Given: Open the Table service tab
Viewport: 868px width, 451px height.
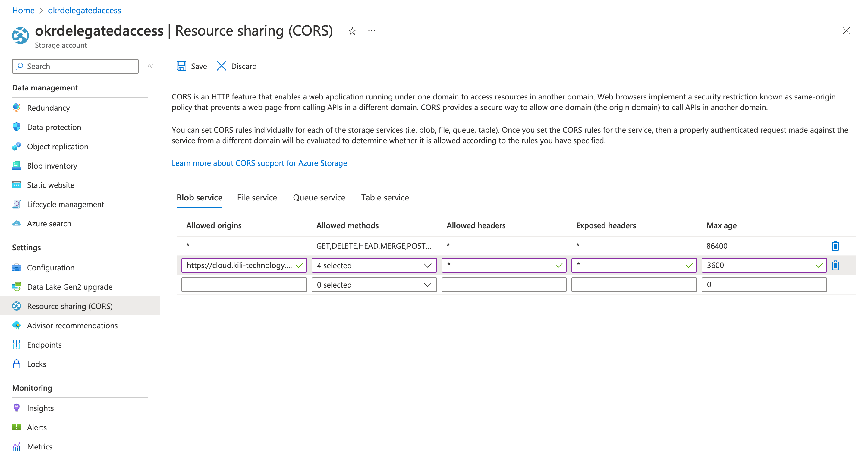Looking at the screenshot, I should click(x=385, y=197).
